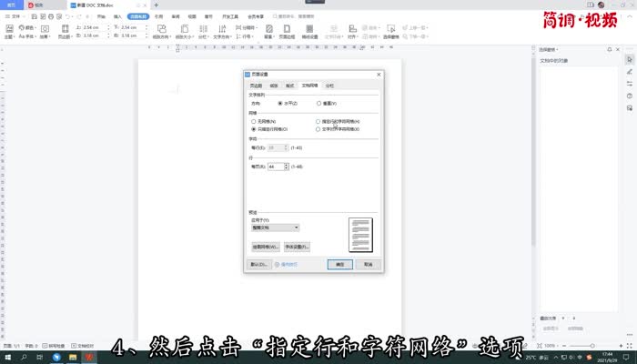The height and width of the screenshot is (364, 637).
Task: Switch to the 分栏 tab in dialog
Action: (x=329, y=86)
